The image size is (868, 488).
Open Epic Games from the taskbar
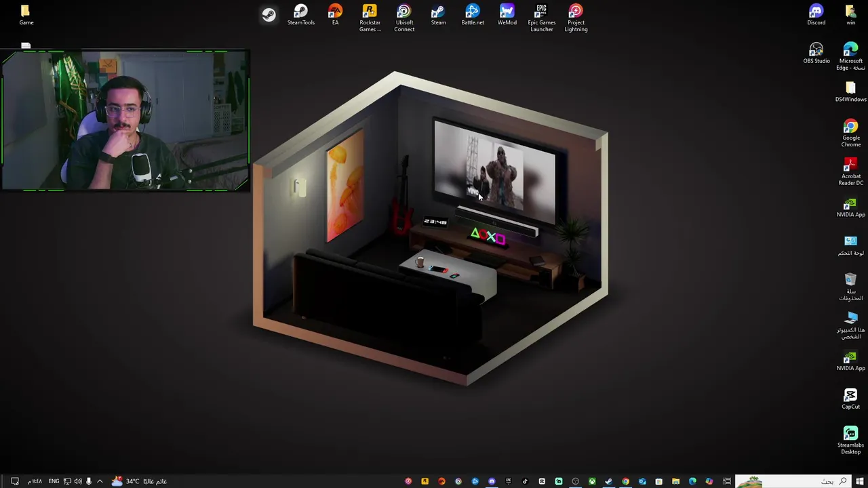508,481
